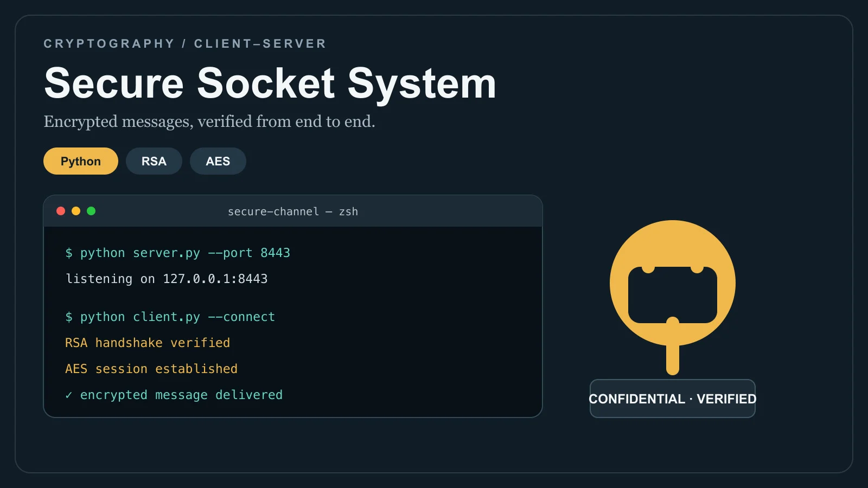Click 'CRYPTOGRAPHY / CLIENT-SERVER' label

coord(185,43)
